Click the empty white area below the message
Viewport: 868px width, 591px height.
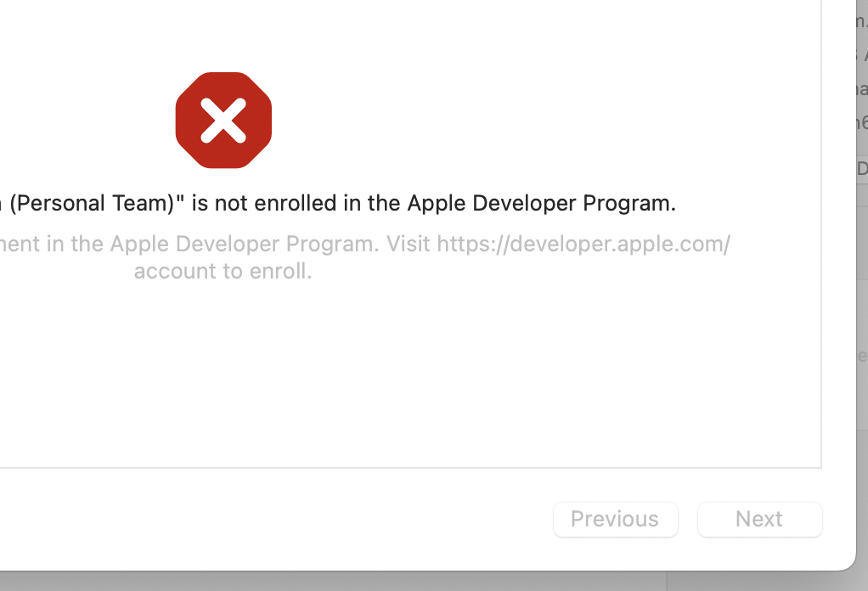409,376
